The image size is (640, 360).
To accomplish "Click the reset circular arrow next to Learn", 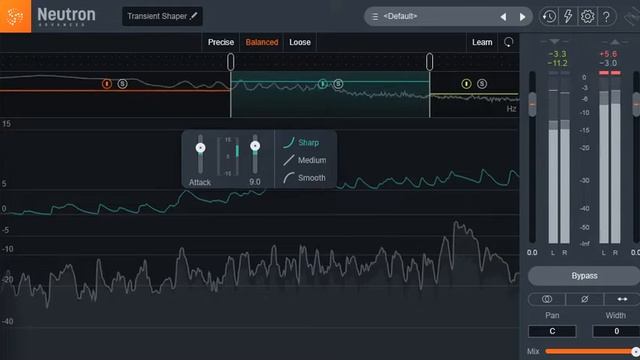I will (x=509, y=42).
